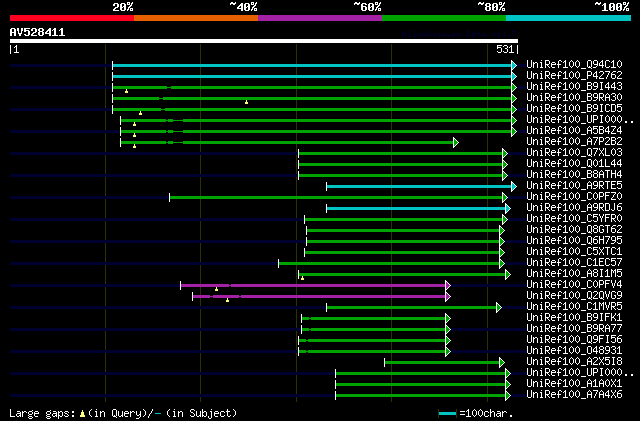Open the UniRef100_A7A4X6 hit label
The height and width of the screenshot is (421, 640).
[574, 395]
